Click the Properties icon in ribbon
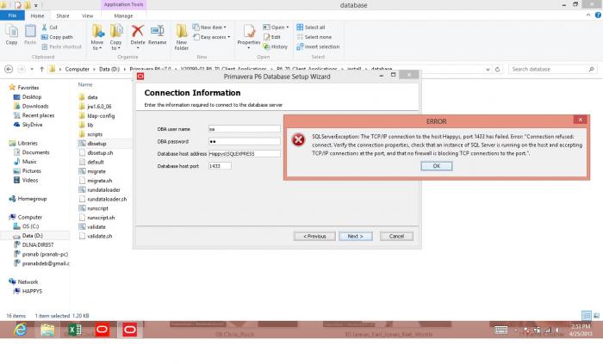 tap(249, 32)
